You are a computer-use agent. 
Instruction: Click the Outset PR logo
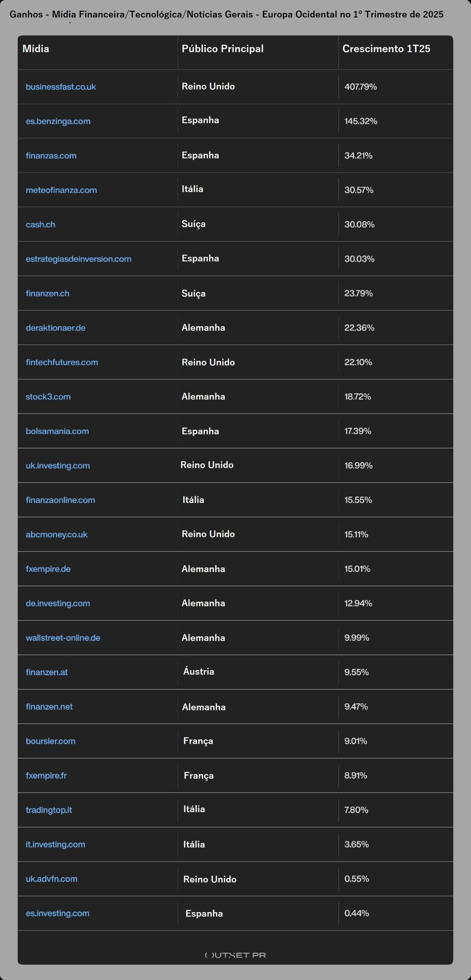coord(235,955)
